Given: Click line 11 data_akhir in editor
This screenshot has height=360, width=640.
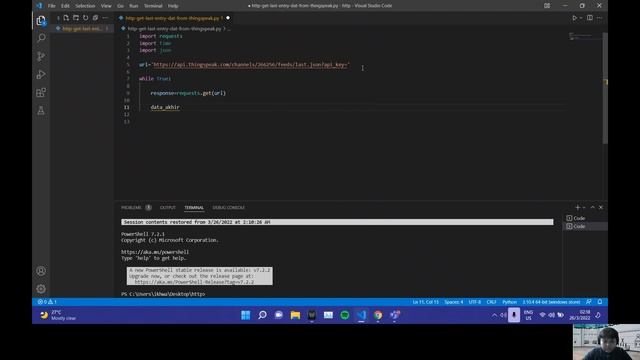Looking at the screenshot, I should (x=165, y=107).
